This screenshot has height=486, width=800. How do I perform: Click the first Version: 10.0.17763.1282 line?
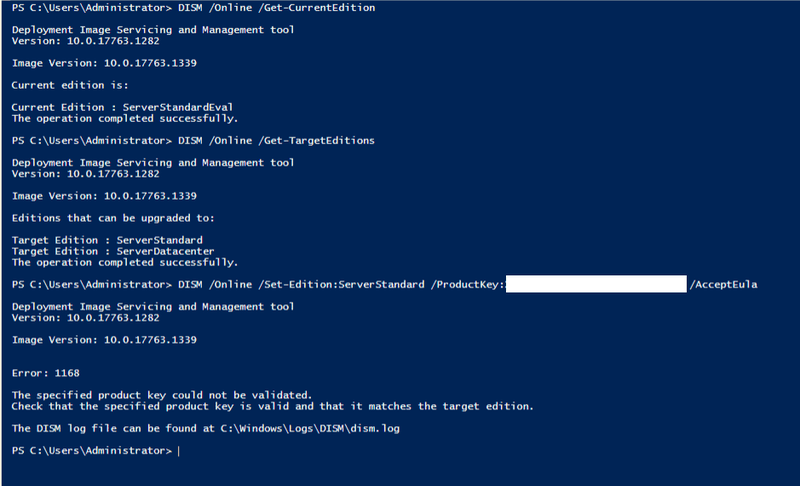coord(86,41)
